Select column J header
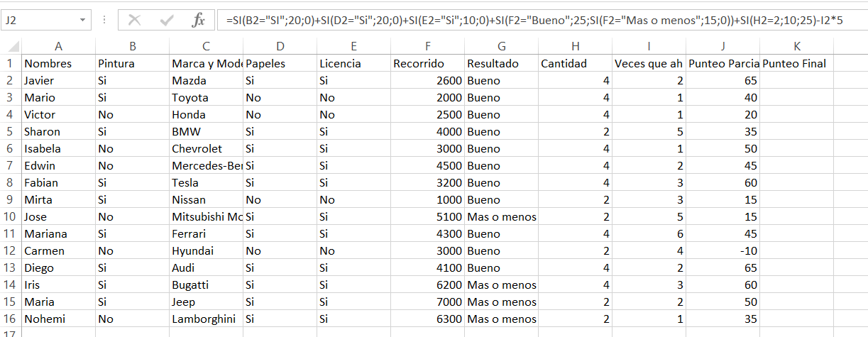868x337 pixels. coord(723,47)
